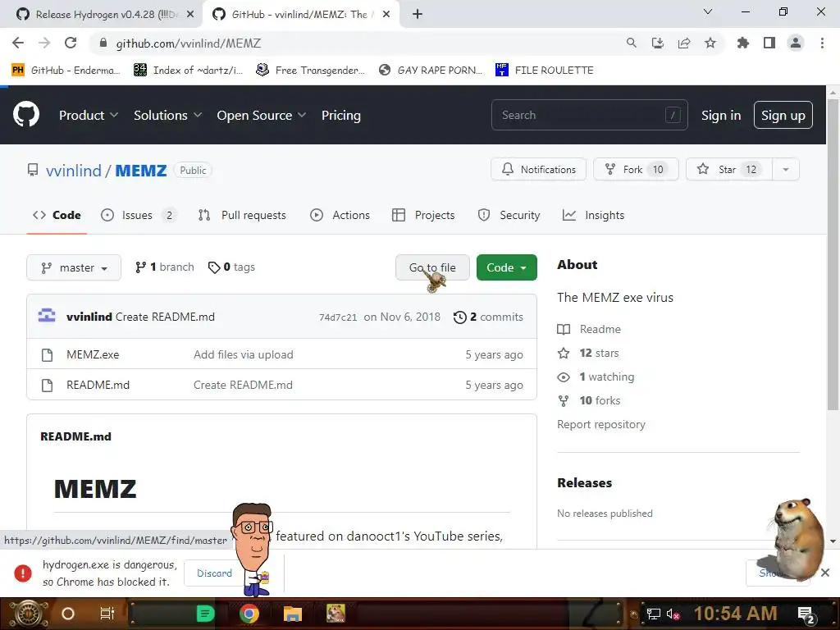Star the MEMZ repository
Viewport: 840px width, 630px height.
click(x=729, y=169)
